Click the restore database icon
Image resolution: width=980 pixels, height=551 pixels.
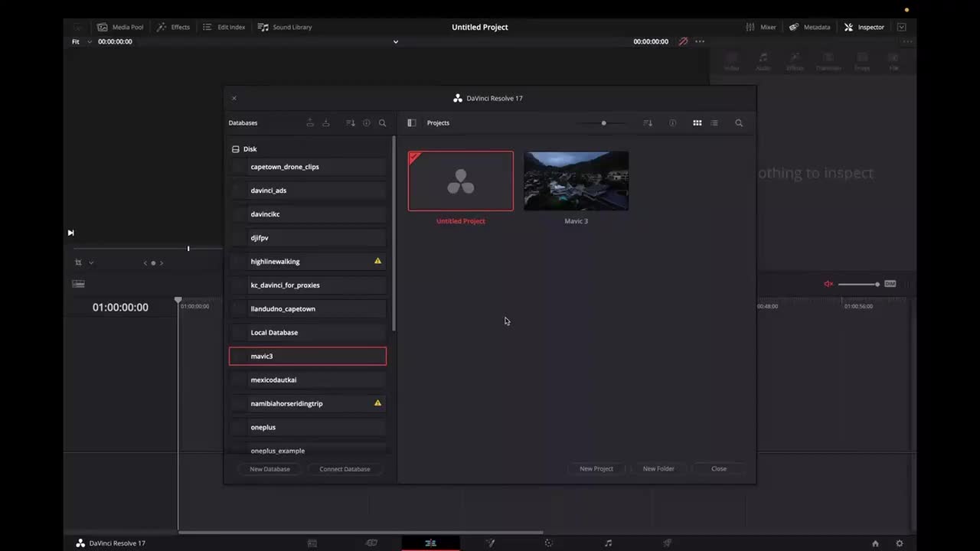[x=326, y=122]
